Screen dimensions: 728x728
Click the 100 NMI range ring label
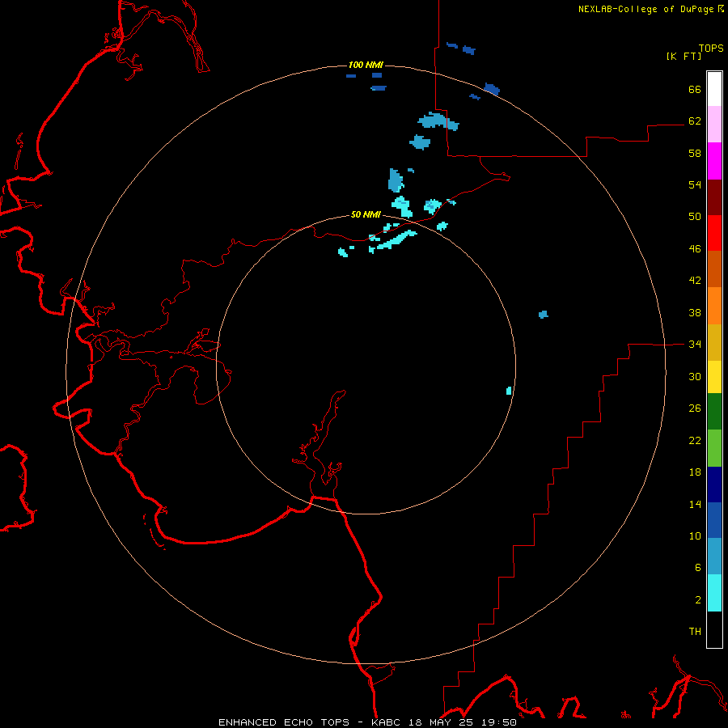click(366, 65)
